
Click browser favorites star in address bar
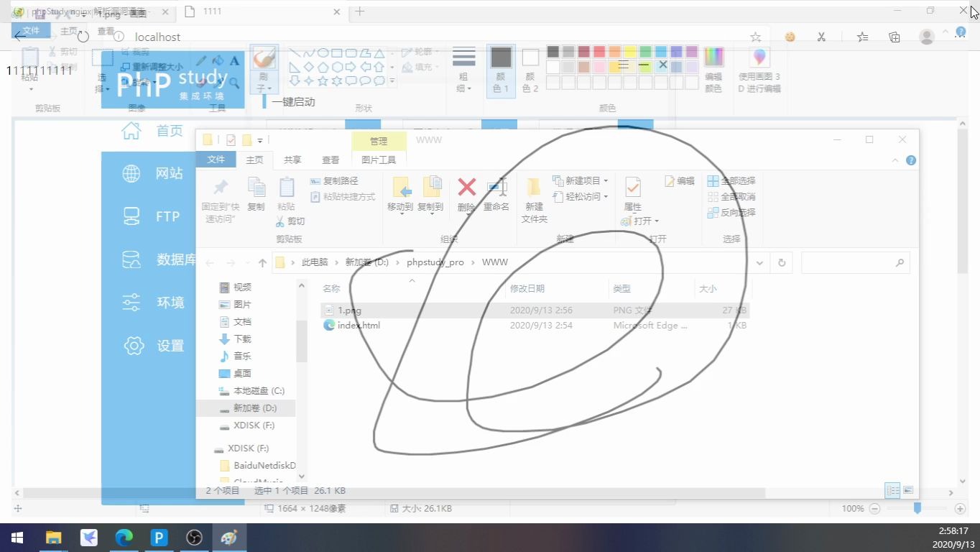(x=755, y=37)
